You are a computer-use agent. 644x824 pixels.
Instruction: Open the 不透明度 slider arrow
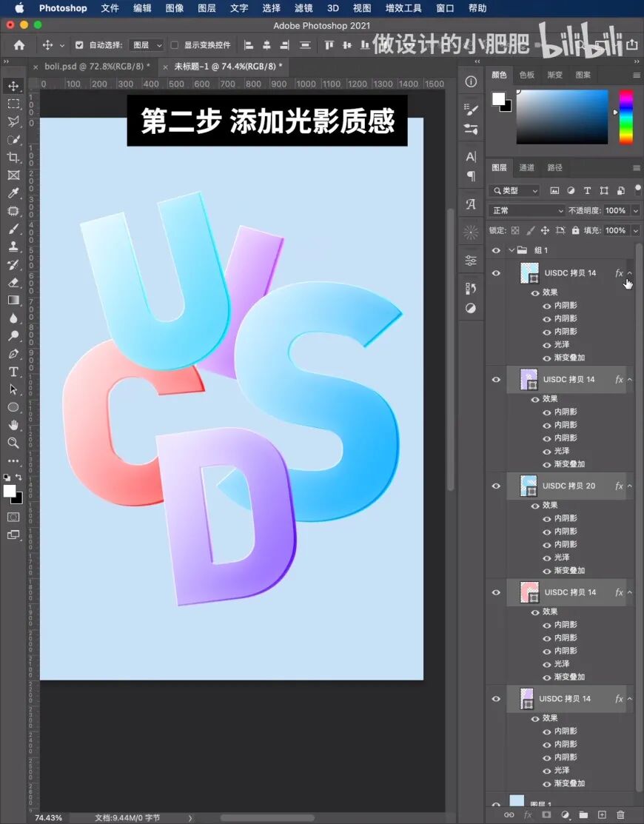[x=636, y=211]
